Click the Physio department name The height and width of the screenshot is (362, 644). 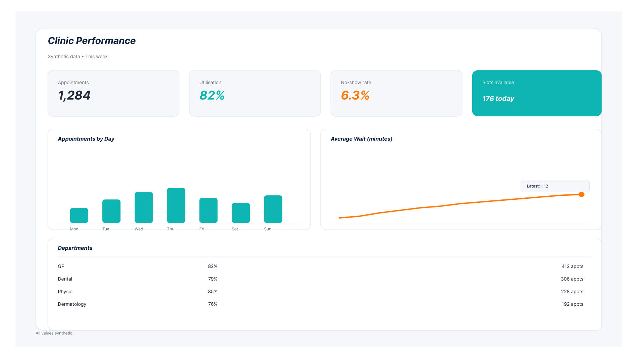pyautogui.click(x=65, y=292)
